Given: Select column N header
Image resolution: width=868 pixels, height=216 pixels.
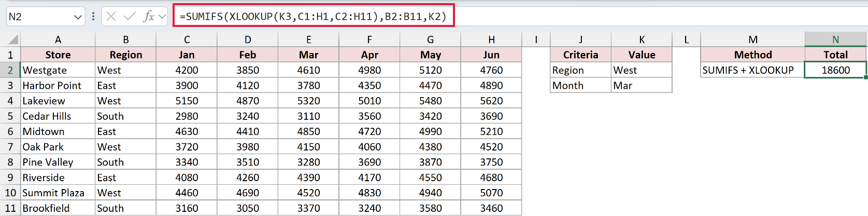Looking at the screenshot, I should coord(835,39).
